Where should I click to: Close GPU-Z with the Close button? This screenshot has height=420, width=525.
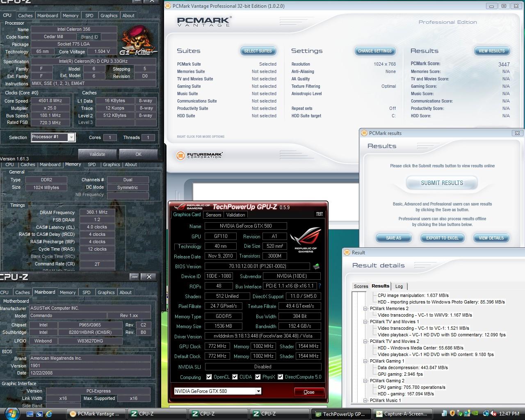coord(309,392)
